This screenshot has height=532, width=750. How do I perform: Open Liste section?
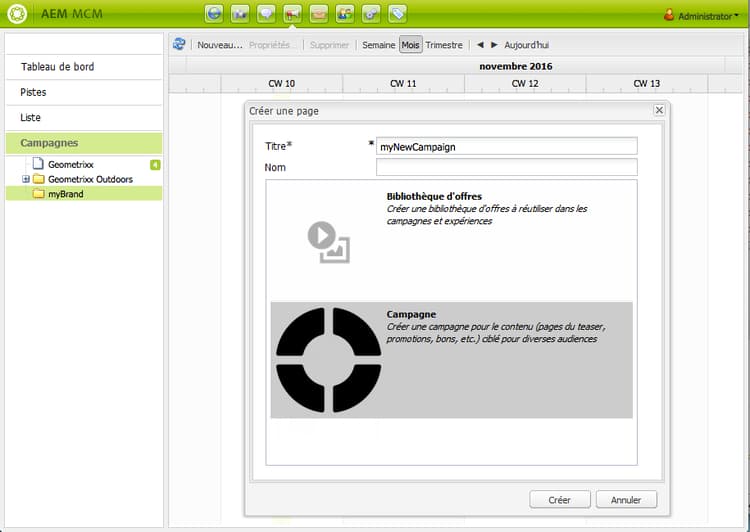84,118
